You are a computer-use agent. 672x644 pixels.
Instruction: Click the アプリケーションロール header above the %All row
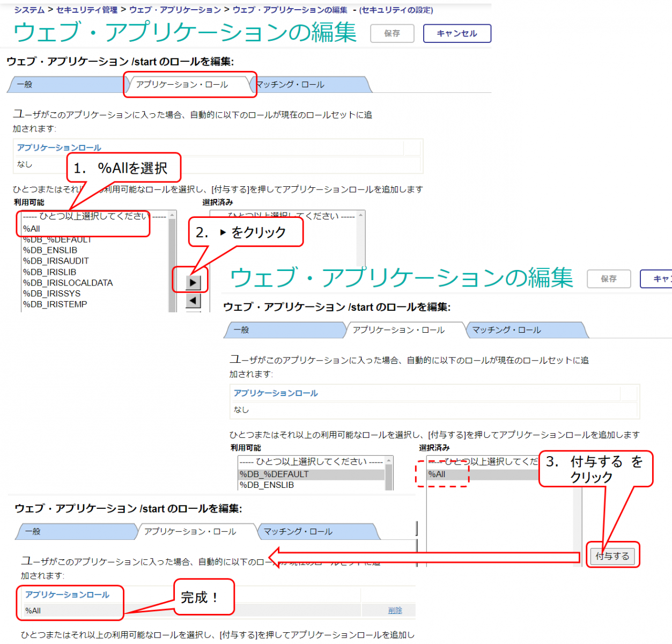[x=67, y=595]
